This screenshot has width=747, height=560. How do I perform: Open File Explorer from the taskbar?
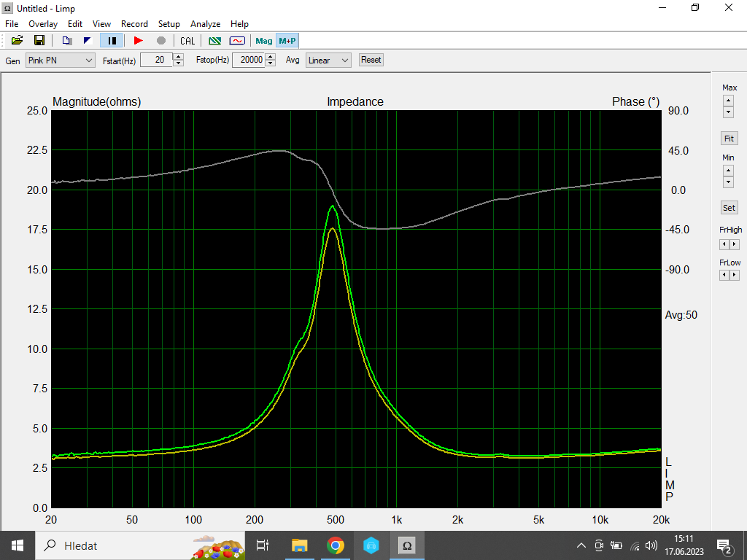coord(299,545)
